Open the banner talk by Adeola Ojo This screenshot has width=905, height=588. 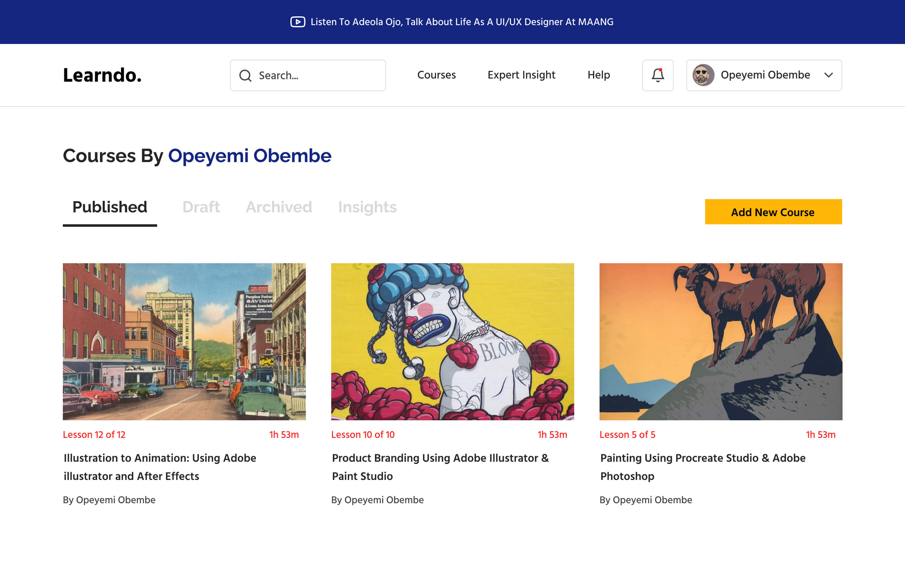[462, 22]
